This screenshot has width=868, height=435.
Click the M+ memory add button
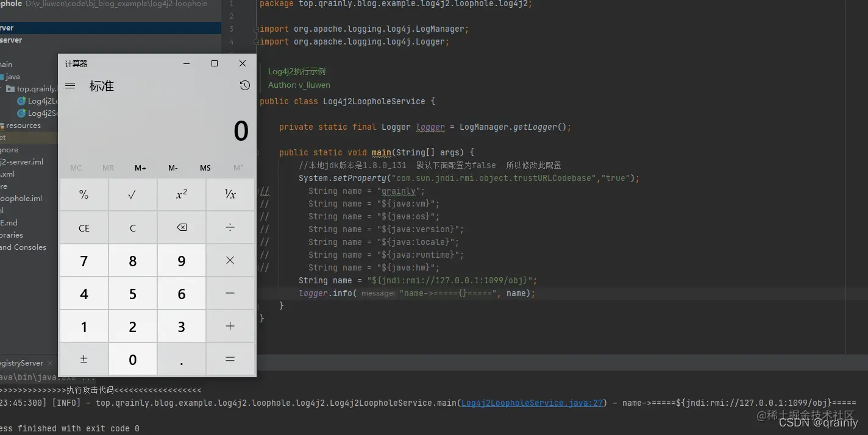coord(141,168)
